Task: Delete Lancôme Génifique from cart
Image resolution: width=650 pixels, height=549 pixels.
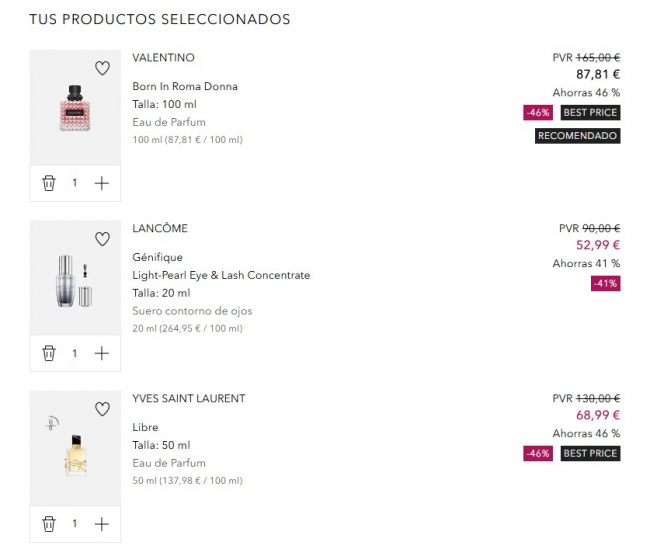Action: (49, 353)
